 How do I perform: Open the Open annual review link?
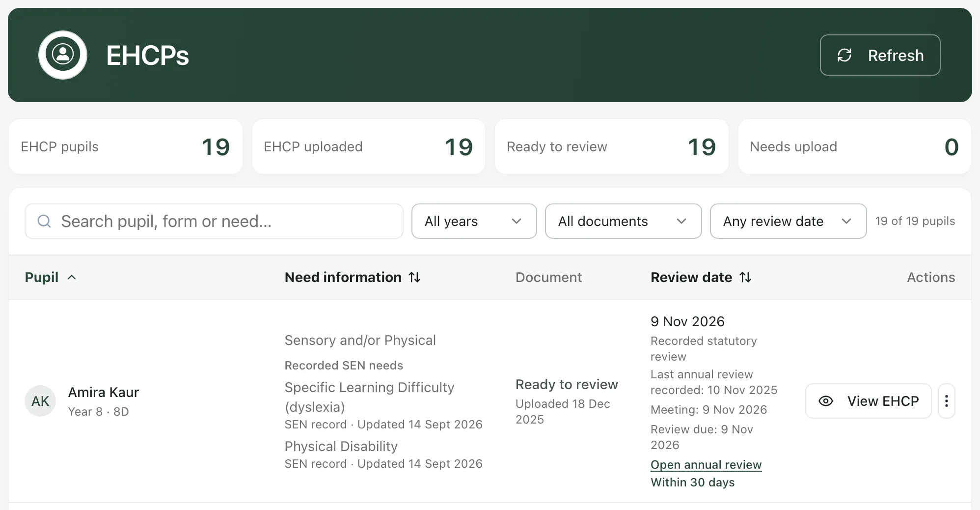pos(706,465)
